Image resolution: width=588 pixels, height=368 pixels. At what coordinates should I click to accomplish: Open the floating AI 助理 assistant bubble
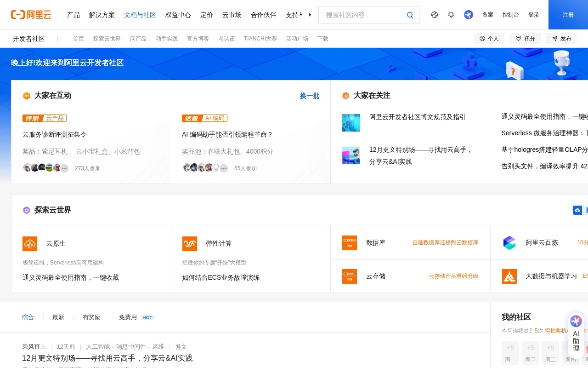576,333
